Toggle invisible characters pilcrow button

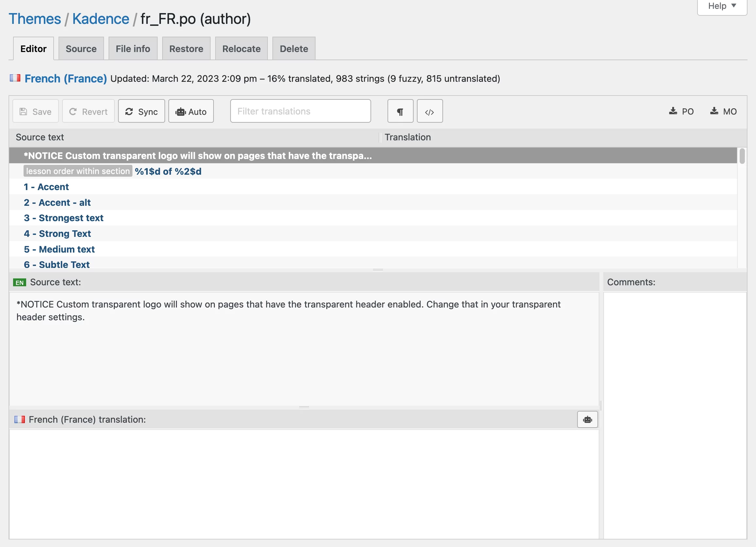tap(400, 112)
